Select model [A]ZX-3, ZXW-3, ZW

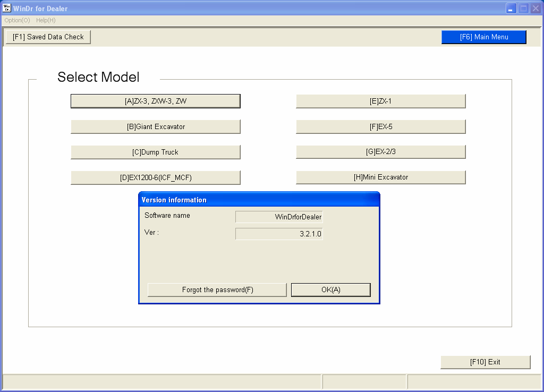[156, 101]
